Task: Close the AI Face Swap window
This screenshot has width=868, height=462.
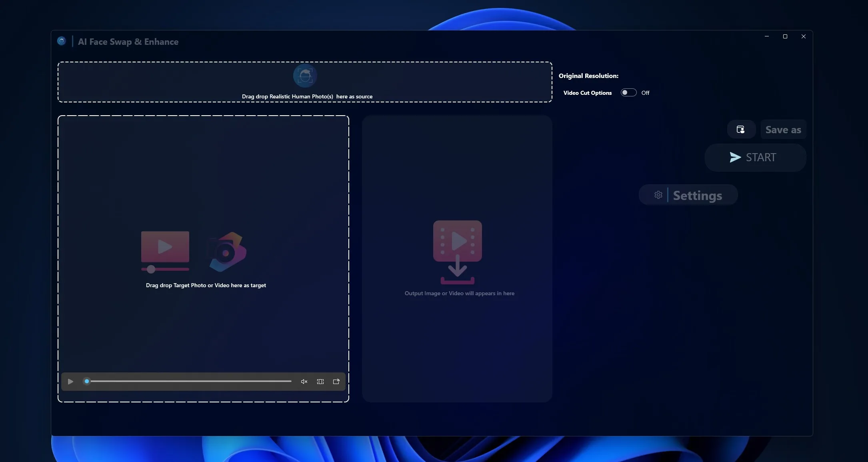Action: pos(804,36)
